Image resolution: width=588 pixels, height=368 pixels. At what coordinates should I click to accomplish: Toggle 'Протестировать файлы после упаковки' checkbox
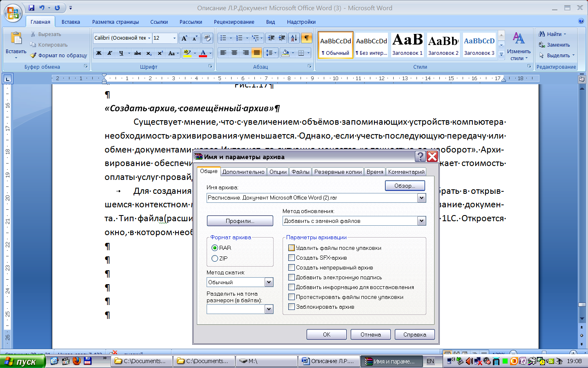click(292, 297)
